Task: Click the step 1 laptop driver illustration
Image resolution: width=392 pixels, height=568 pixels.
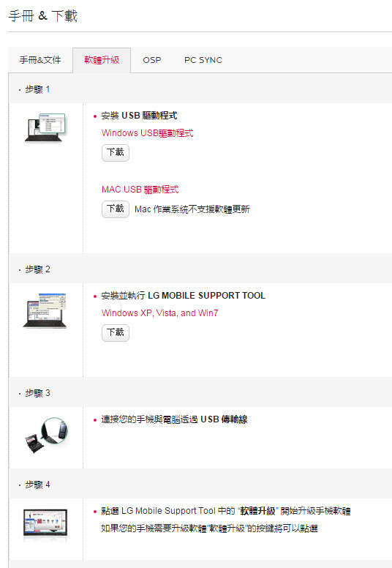Action: click(x=45, y=128)
